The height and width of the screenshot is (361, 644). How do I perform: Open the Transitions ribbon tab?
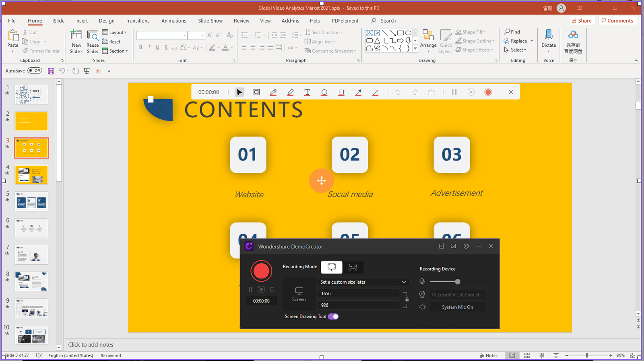137,21
